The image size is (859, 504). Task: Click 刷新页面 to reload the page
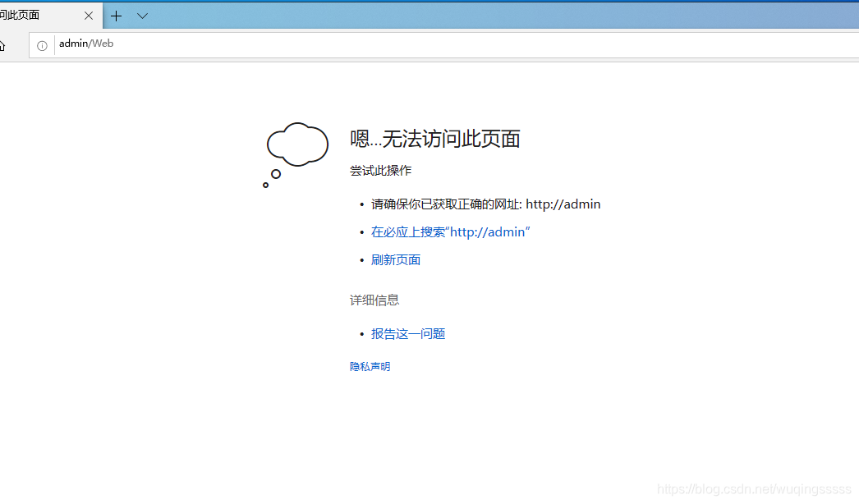point(395,259)
